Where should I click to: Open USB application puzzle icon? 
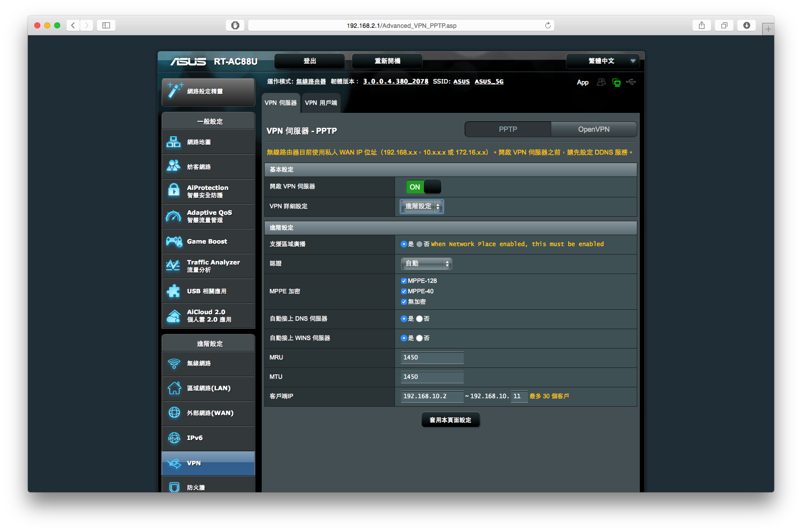174,291
